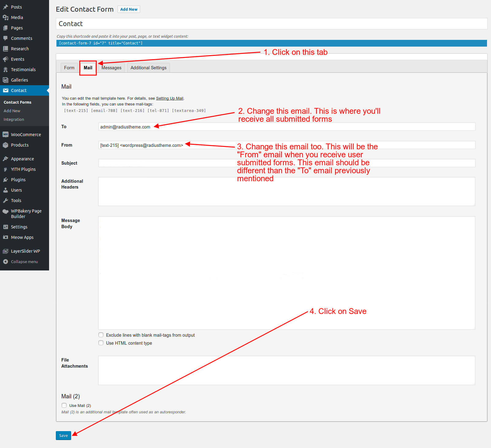Viewport: 491px width, 448px height.
Task: Click the File Attachments textarea
Action: pos(287,370)
